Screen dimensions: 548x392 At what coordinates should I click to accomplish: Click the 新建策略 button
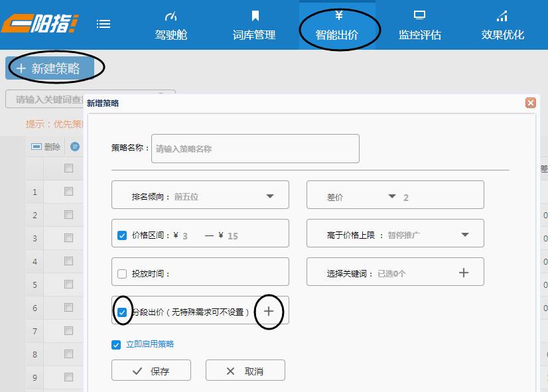tap(49, 68)
